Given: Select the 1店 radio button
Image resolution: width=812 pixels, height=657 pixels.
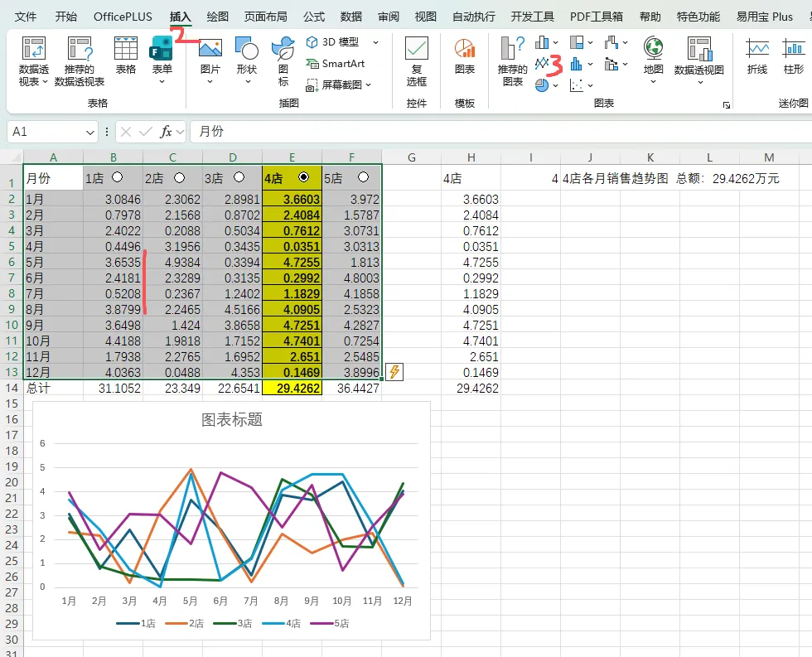Looking at the screenshot, I should (118, 177).
